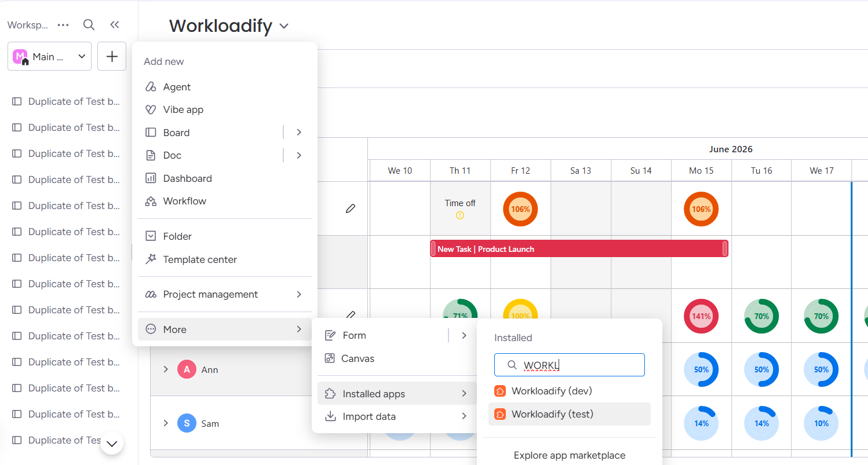Screen dimensions: 868x465
Task: Open the Workloadify title dropdown arrow
Action: [x=284, y=26]
